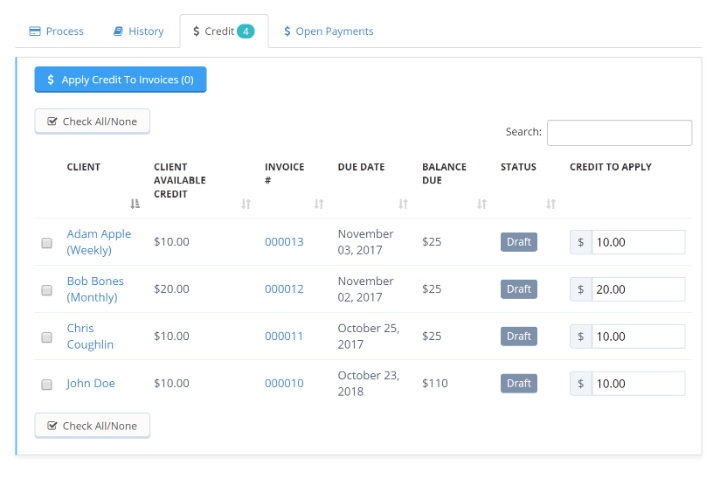
Task: Click the November 03, 2017 due date
Action: pyautogui.click(x=366, y=242)
